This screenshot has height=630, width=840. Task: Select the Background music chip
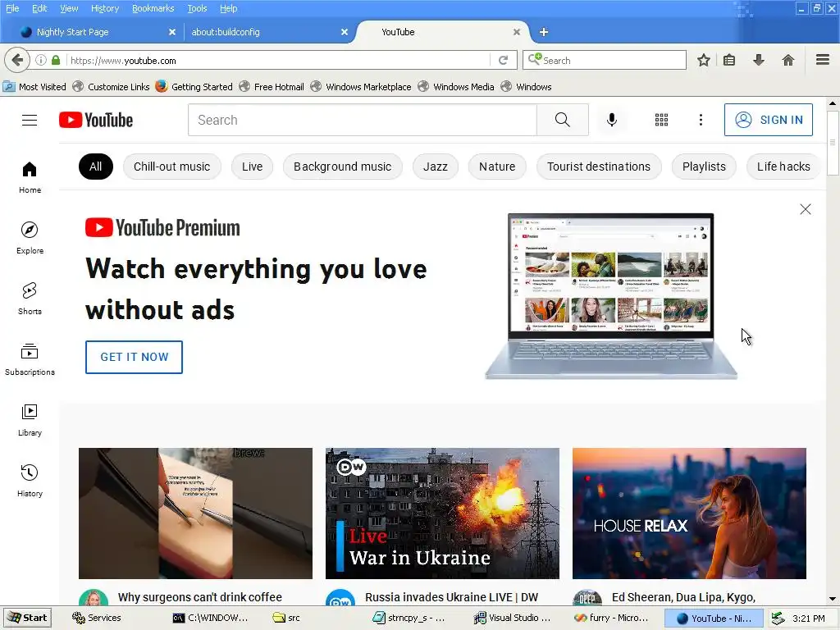(x=342, y=167)
